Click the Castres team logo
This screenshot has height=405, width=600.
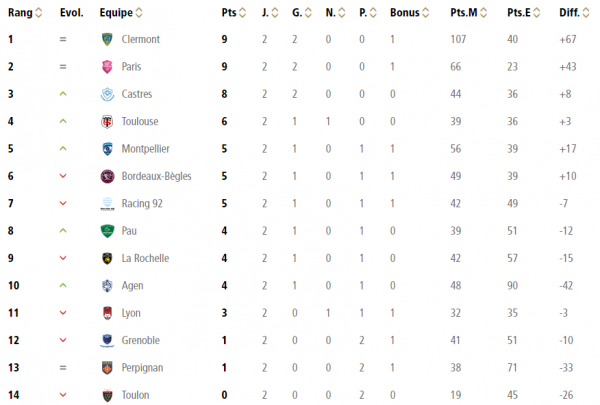tap(106, 94)
